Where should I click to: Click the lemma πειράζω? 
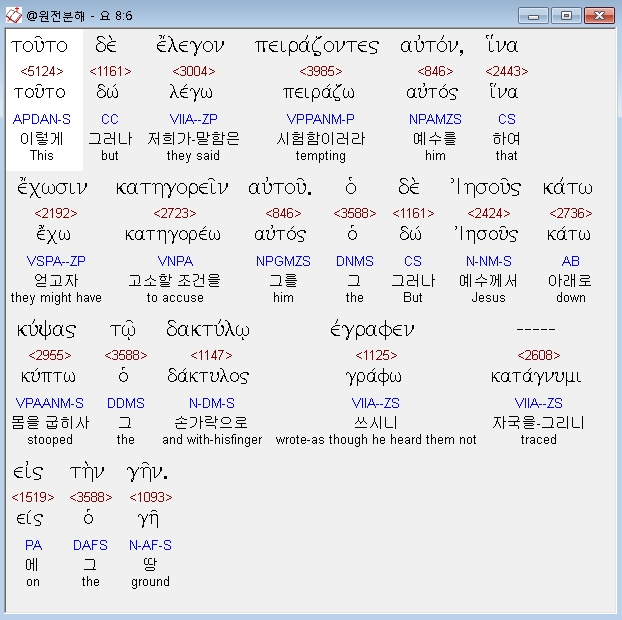coord(319,93)
